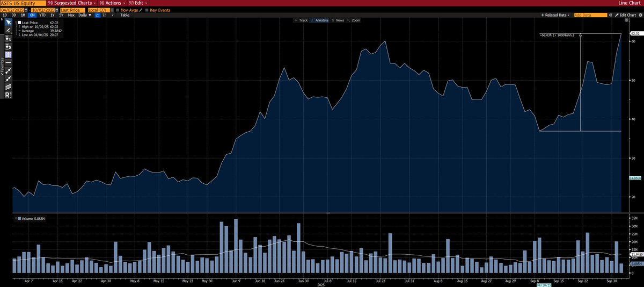This screenshot has width=644, height=287.
Task: Open chart type dropdown arrow
Action: point(112,15)
